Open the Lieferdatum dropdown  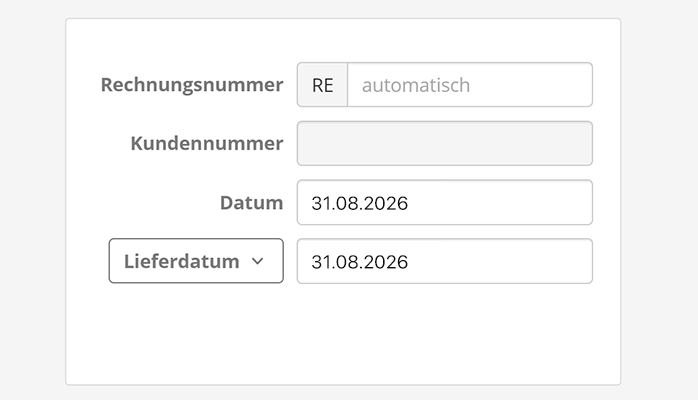point(196,261)
